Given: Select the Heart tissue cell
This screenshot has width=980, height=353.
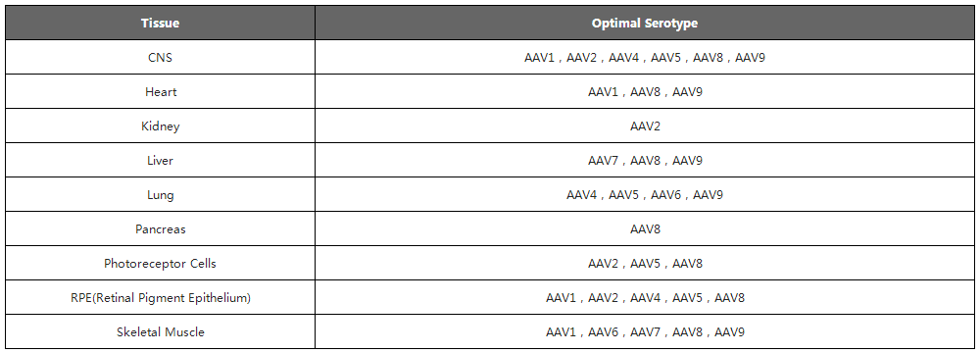Looking at the screenshot, I should 160,92.
